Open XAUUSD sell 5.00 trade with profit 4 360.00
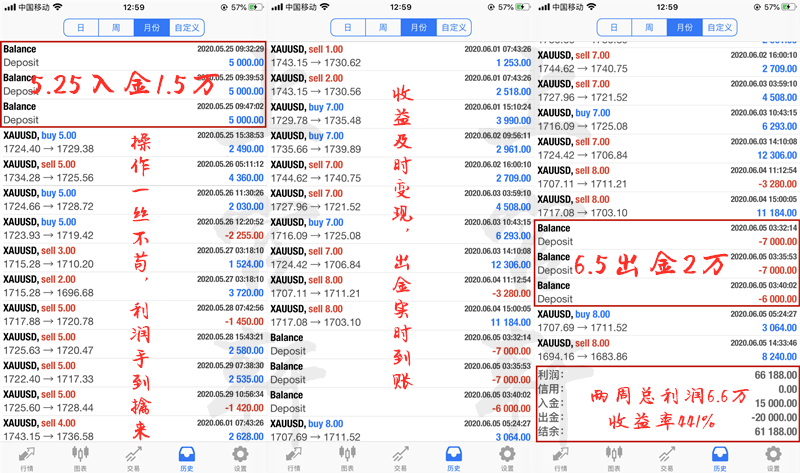The height and width of the screenshot is (473, 800). pyautogui.click(x=133, y=171)
